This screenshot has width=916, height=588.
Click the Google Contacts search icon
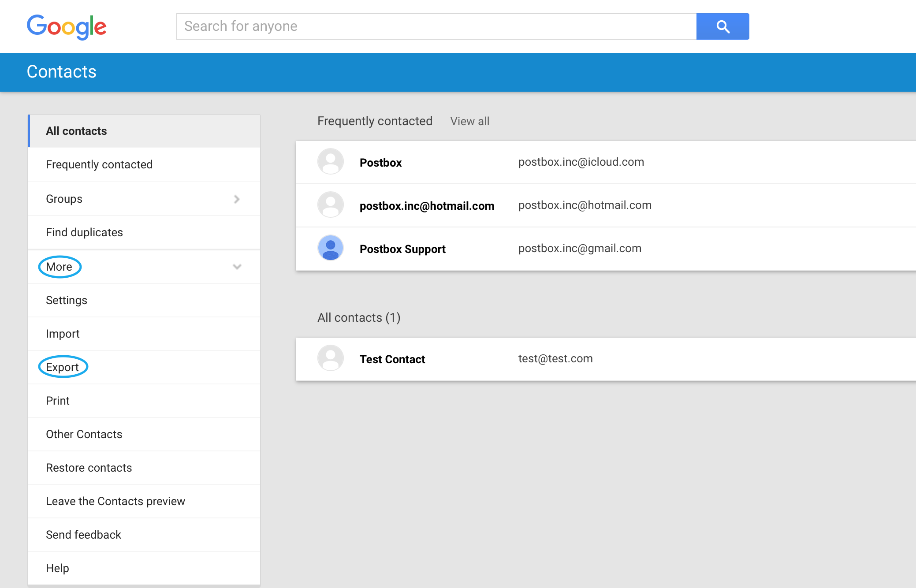click(x=723, y=26)
